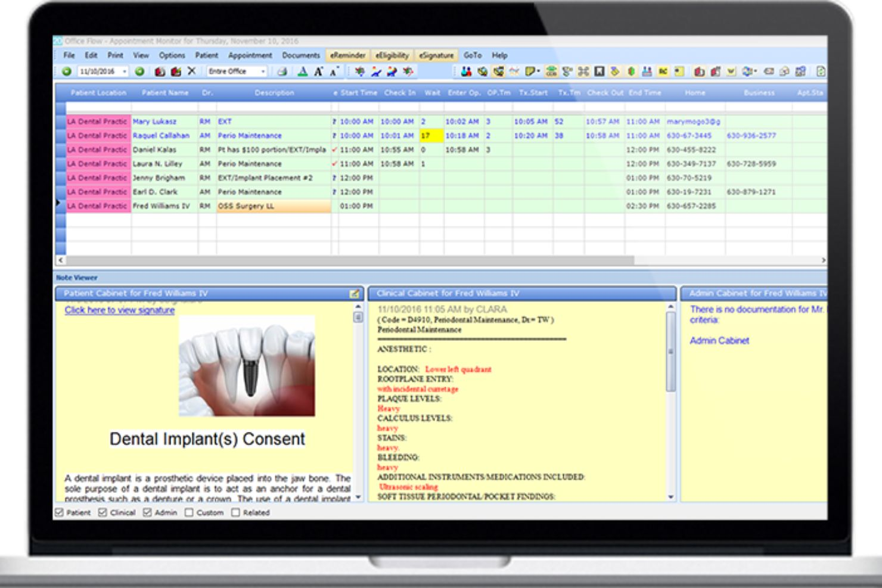Open the File menu

[x=69, y=55]
